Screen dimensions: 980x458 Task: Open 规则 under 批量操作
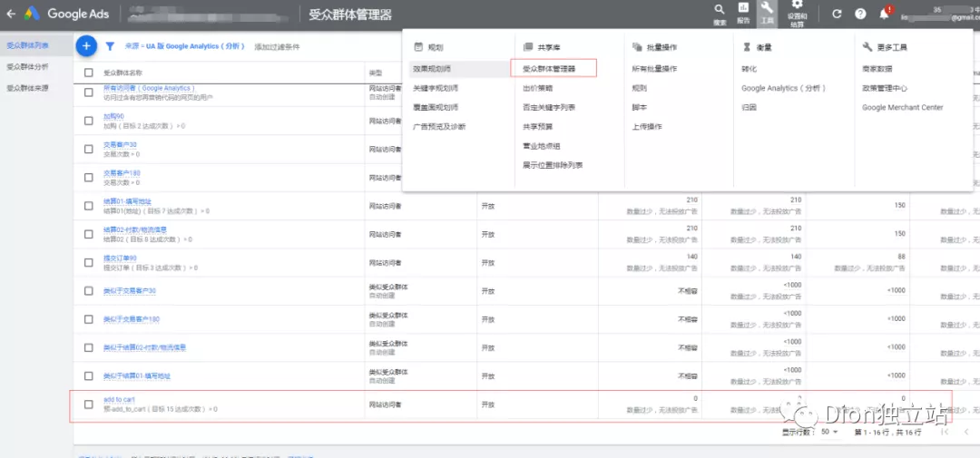pyautogui.click(x=640, y=88)
